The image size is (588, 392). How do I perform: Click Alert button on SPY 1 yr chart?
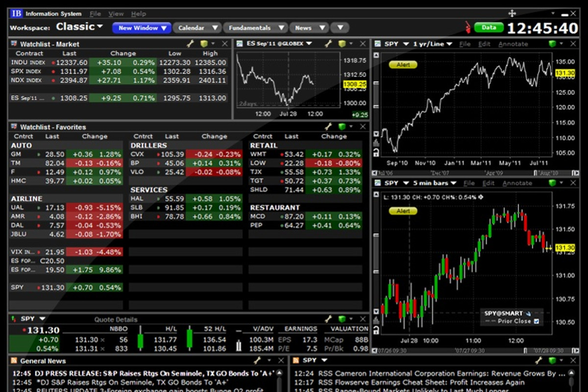point(403,65)
